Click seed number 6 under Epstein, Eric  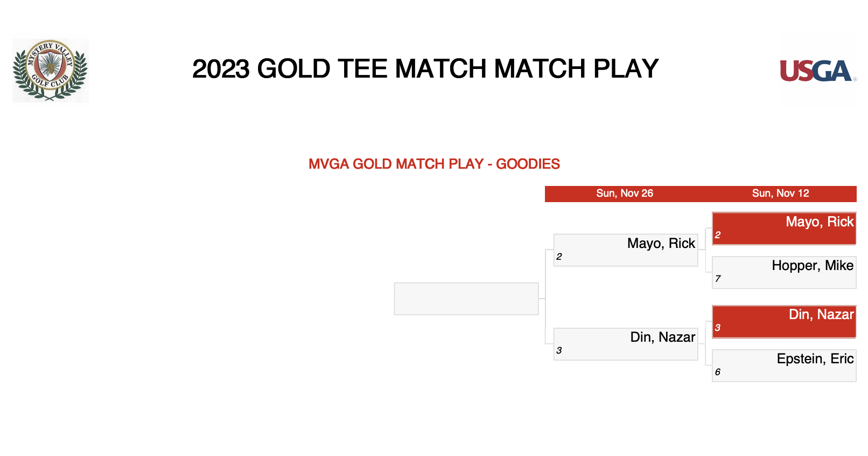click(x=718, y=372)
